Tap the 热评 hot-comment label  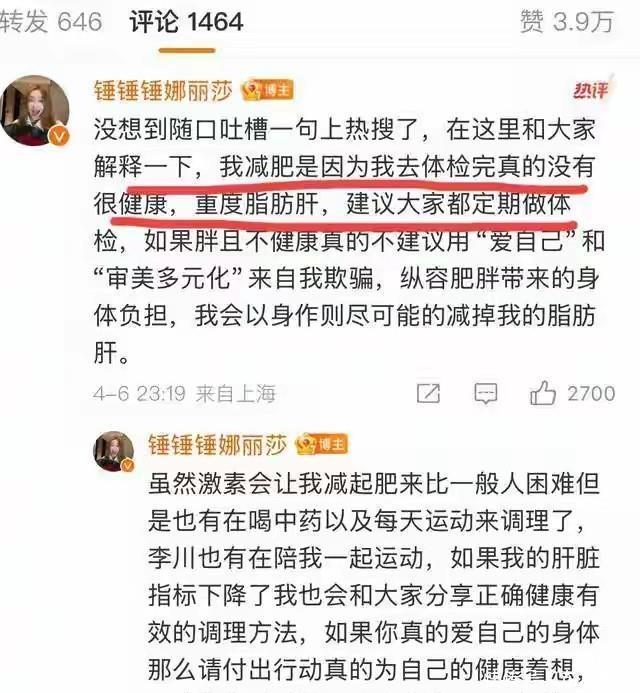pyautogui.click(x=590, y=90)
